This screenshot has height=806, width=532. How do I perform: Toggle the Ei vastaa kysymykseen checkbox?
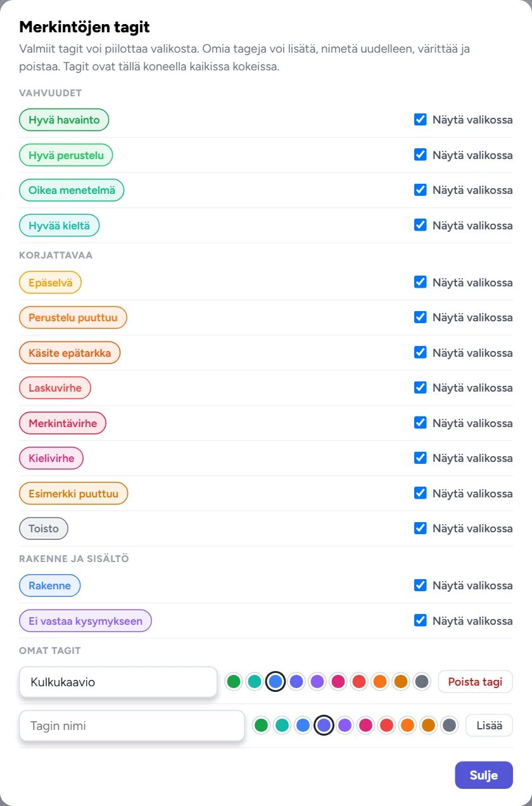click(420, 620)
